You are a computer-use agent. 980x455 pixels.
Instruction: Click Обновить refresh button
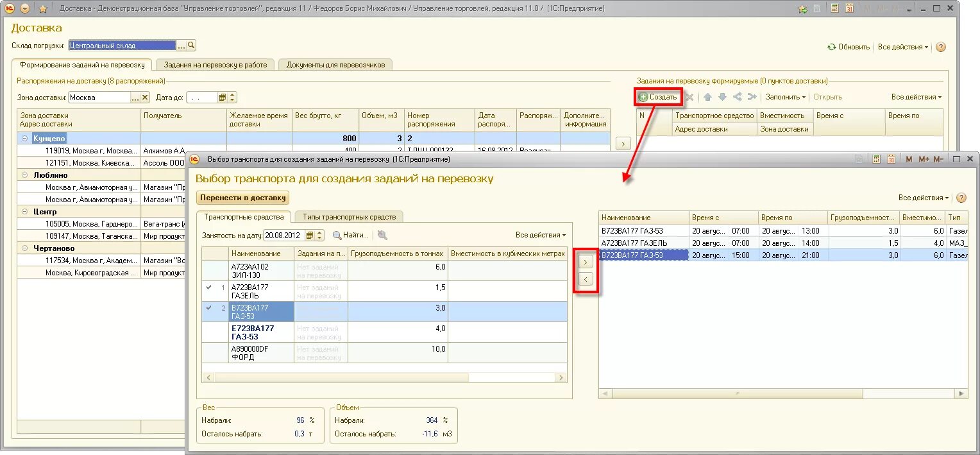click(x=849, y=47)
